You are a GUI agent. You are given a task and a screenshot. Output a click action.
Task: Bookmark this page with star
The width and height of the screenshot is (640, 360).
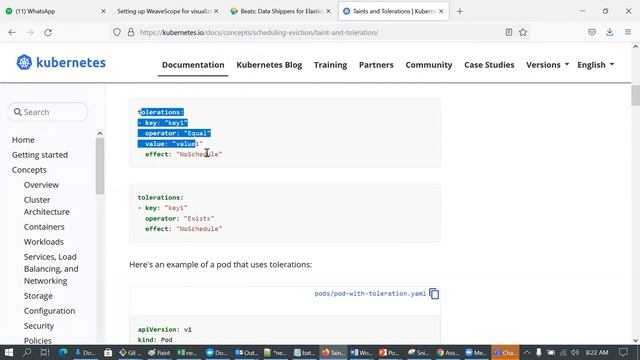pyautogui.click(x=523, y=32)
